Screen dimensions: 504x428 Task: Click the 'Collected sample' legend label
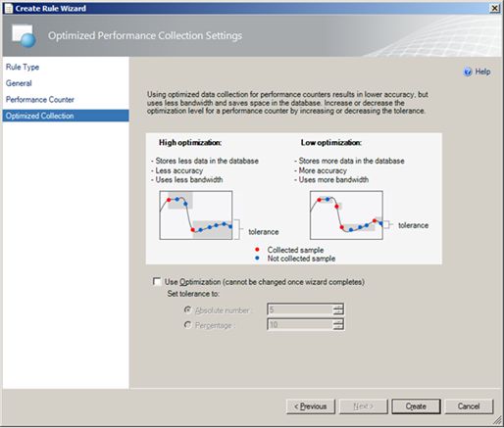click(295, 250)
